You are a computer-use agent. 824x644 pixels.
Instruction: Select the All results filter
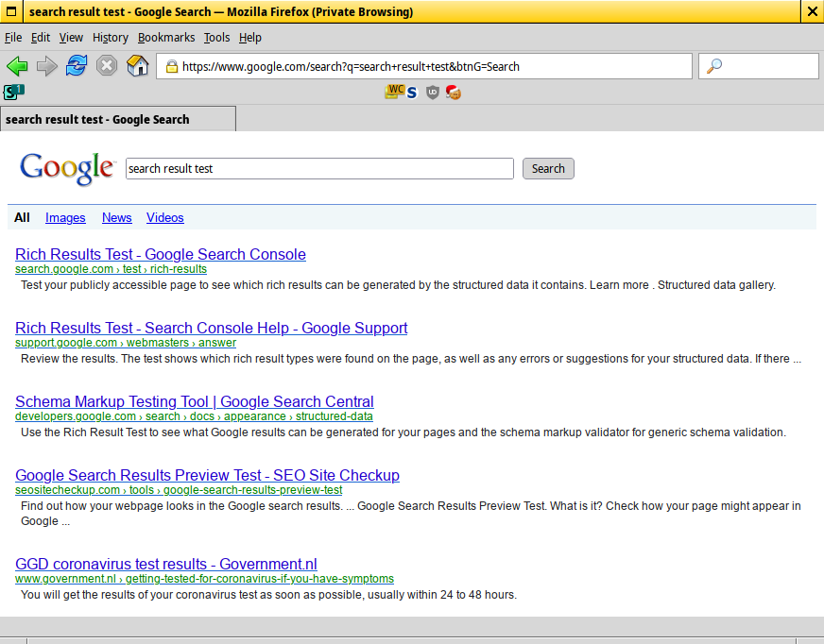coord(22,217)
